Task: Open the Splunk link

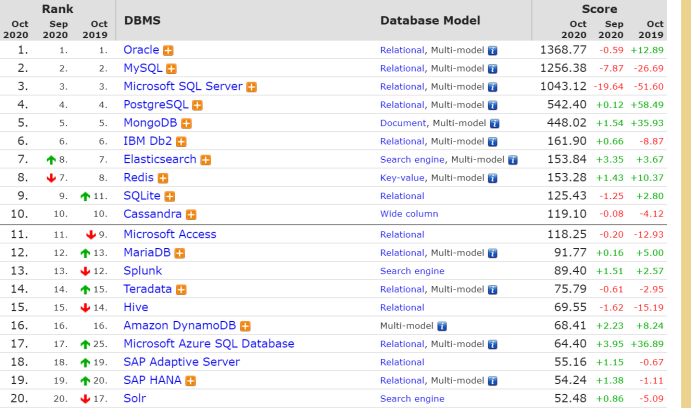Action: [x=143, y=271]
